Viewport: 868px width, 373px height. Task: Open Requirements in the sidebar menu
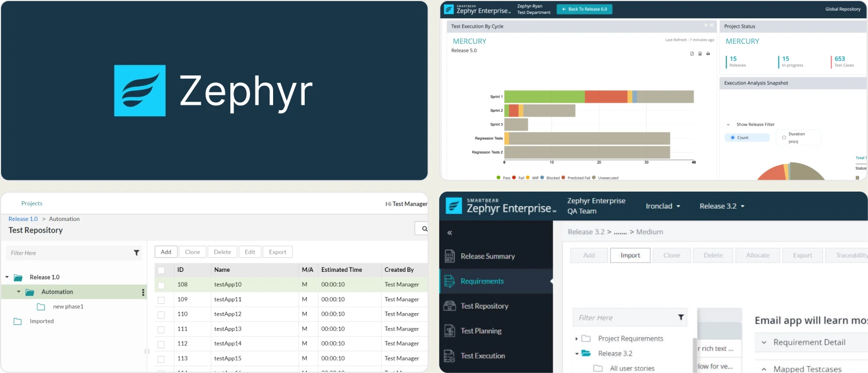click(x=482, y=281)
